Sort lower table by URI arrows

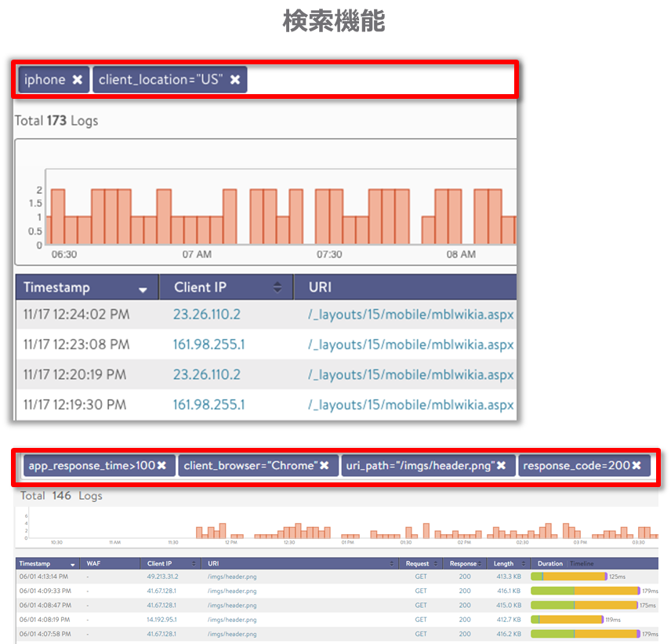click(x=392, y=564)
